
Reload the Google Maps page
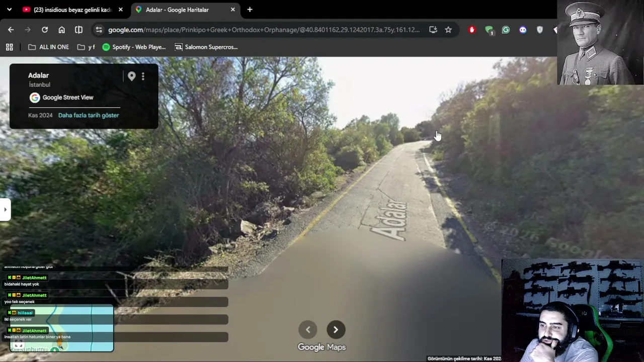click(45, 30)
